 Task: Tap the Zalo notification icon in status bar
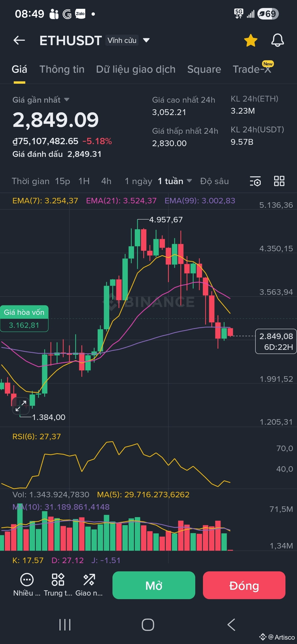tap(80, 14)
